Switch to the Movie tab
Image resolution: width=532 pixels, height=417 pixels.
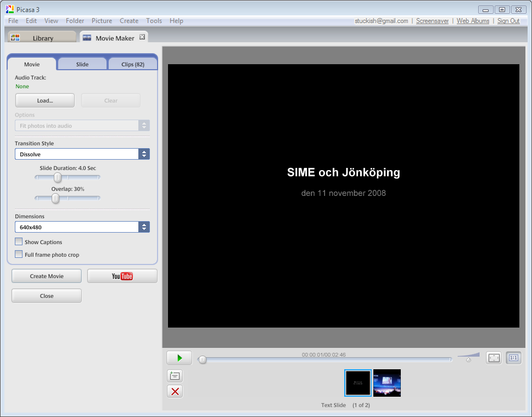tap(32, 64)
